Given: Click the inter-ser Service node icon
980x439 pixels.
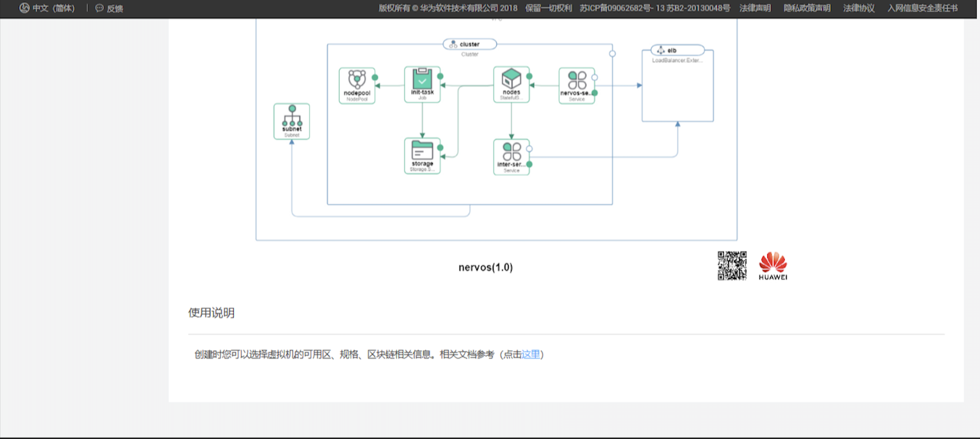Looking at the screenshot, I should point(511,157).
